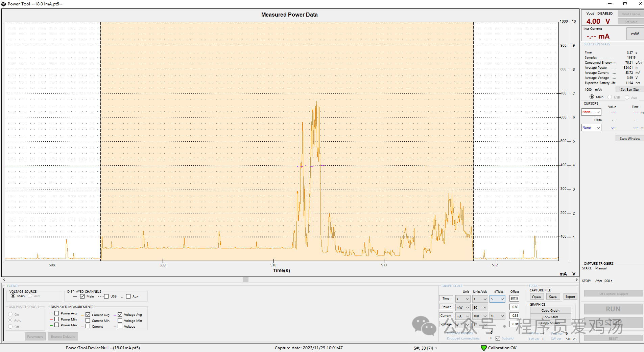Click the Restore Defaults button

[x=63, y=337]
